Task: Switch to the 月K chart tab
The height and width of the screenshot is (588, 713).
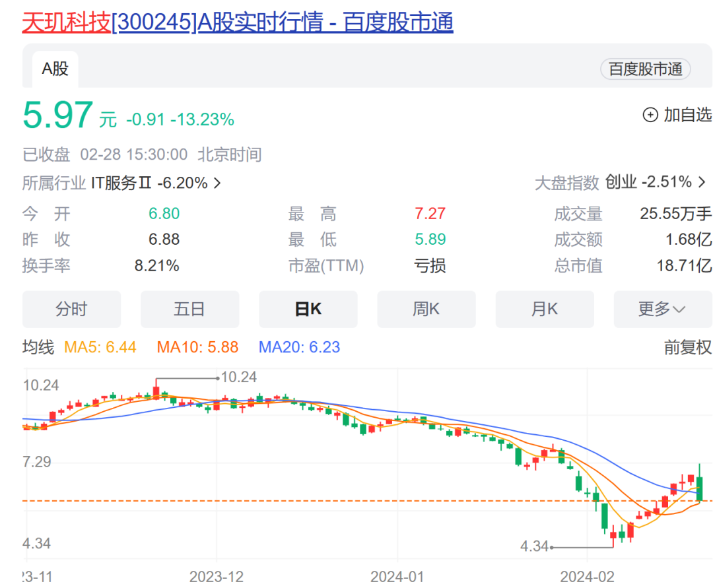Action: tap(544, 309)
